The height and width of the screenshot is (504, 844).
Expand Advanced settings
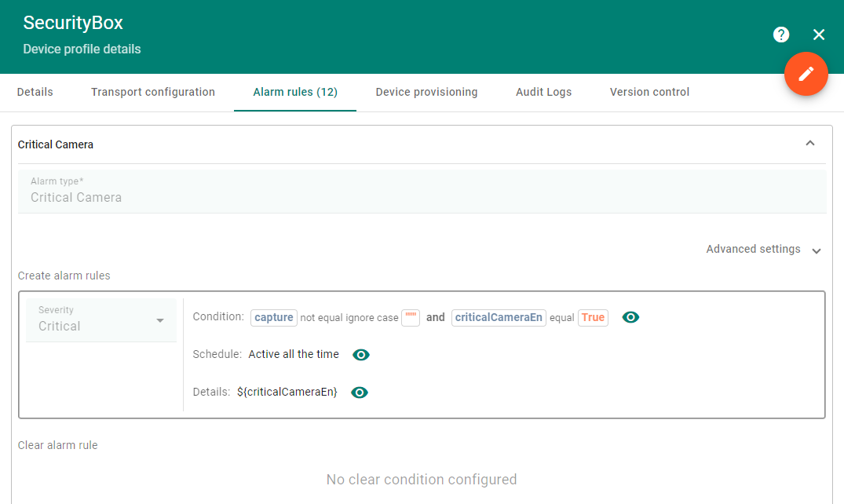pyautogui.click(x=762, y=249)
